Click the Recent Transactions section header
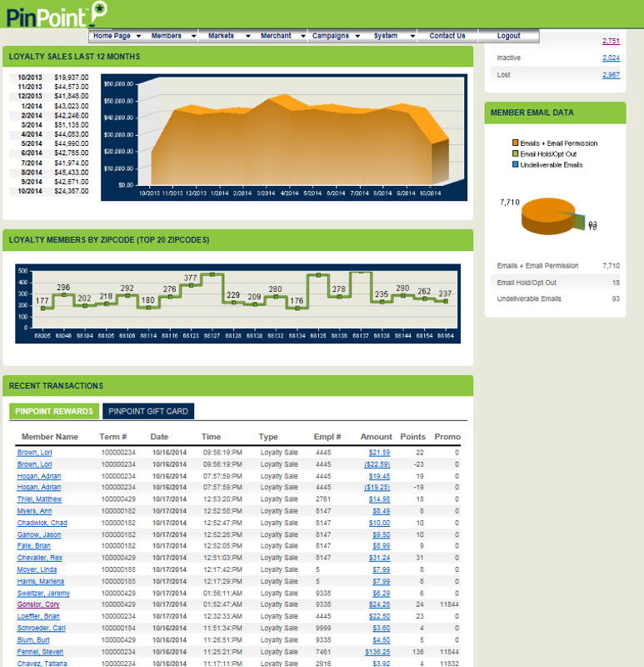 [x=237, y=386]
